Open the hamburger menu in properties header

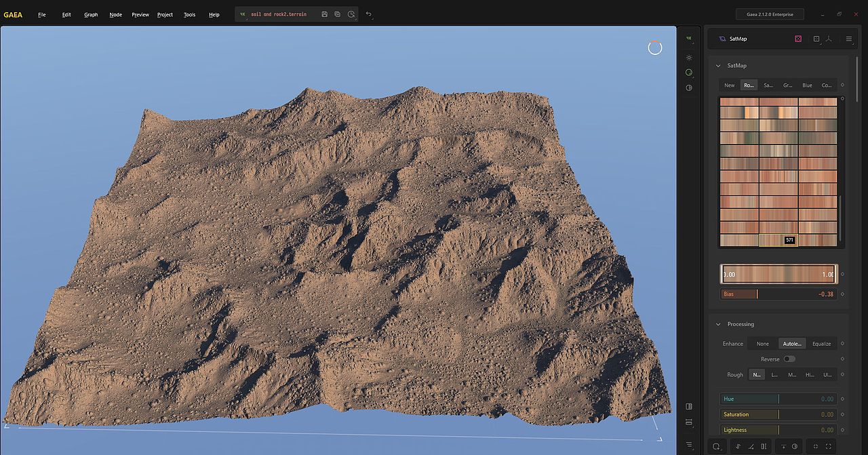(848, 39)
